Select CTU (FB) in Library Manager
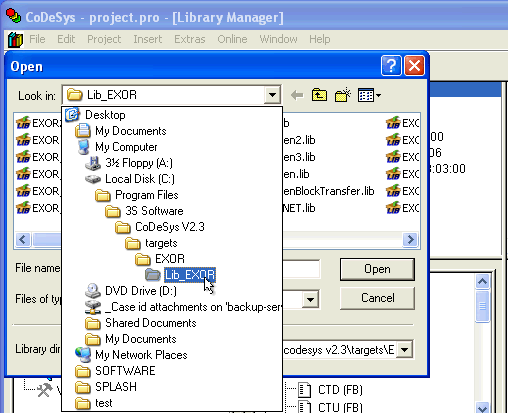The width and height of the screenshot is (508, 413). (340, 407)
